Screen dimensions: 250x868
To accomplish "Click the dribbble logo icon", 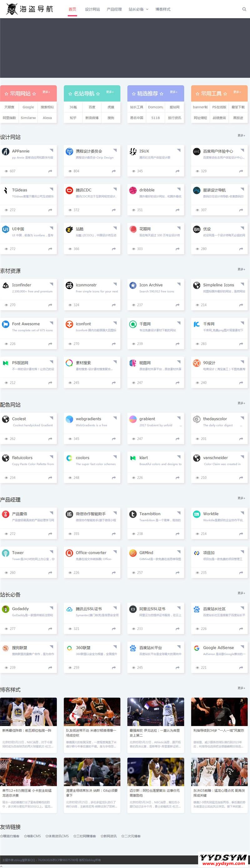I will point(133,190).
